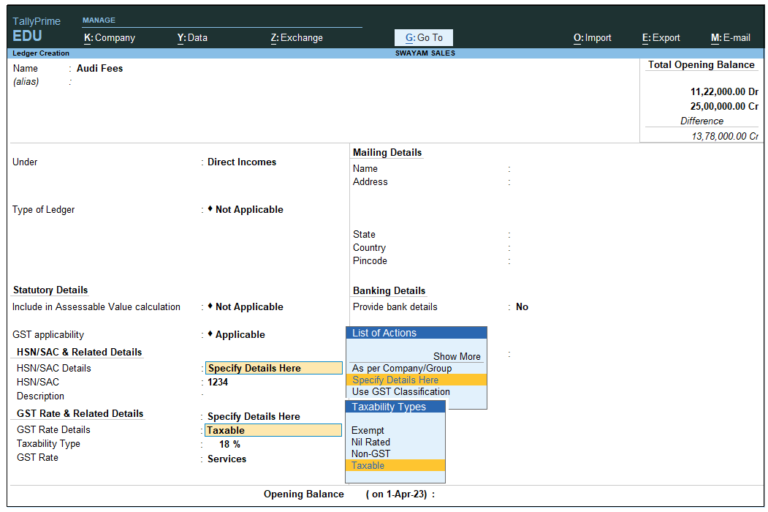Viewport: 768px width, 512px height.
Task: Click the Name field showing Audi Fees
Action: 99,69
